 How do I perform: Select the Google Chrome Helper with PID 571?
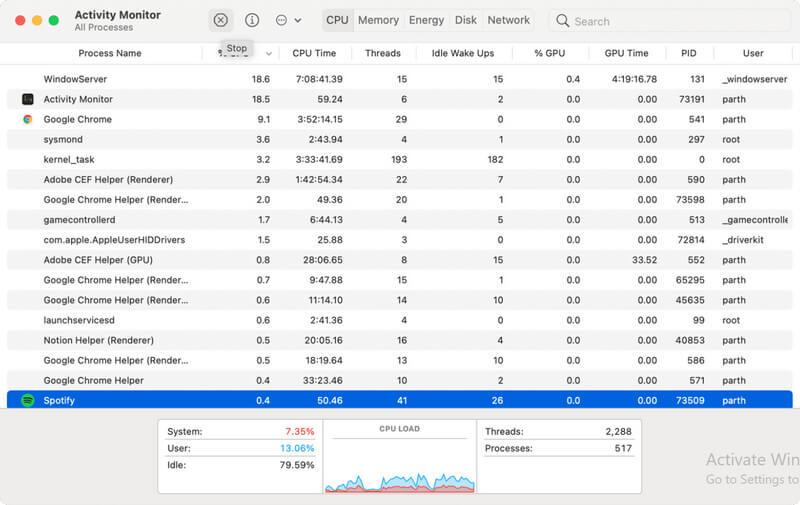tap(399, 381)
